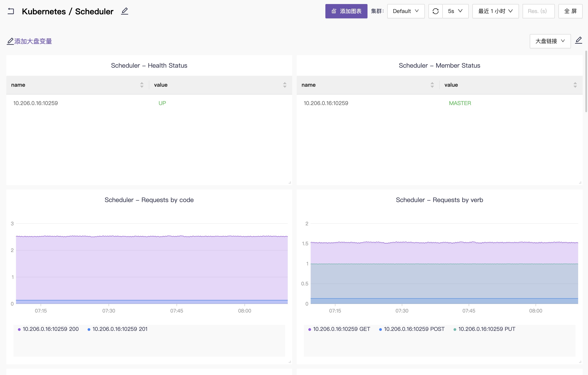
Task: Click 07:30 tick on Requests by code chart
Action: coord(109,310)
